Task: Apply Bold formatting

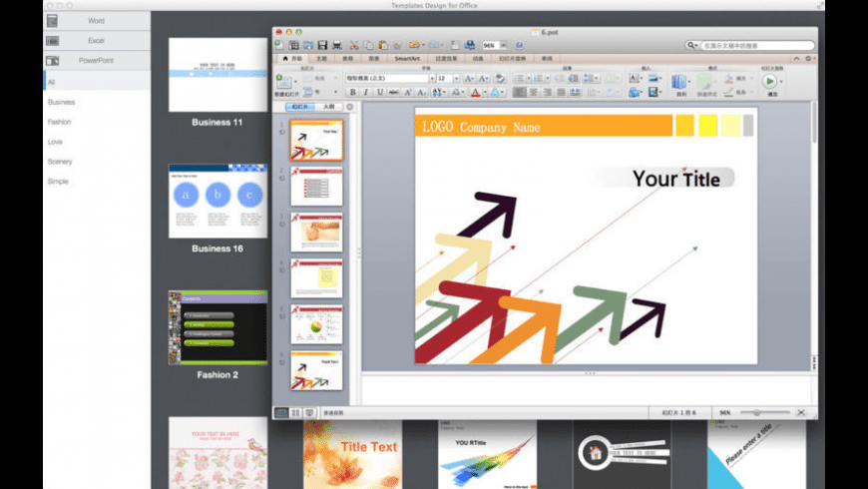Action: click(352, 93)
